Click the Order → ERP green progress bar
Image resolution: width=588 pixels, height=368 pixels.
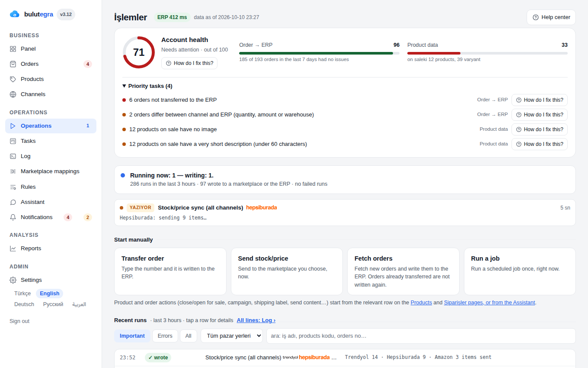point(319,53)
